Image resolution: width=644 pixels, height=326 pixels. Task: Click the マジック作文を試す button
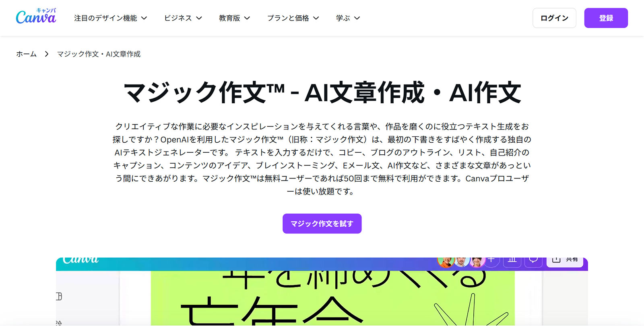322,223
